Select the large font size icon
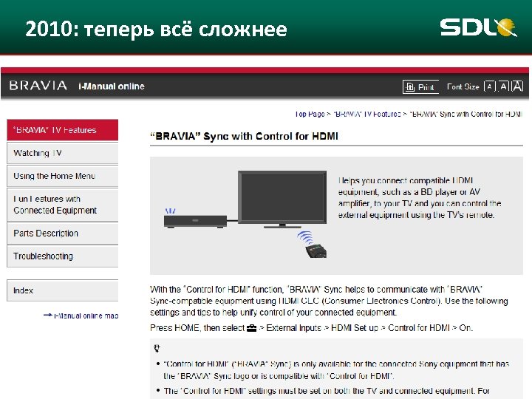The height and width of the screenshot is (399, 532). coord(517,86)
